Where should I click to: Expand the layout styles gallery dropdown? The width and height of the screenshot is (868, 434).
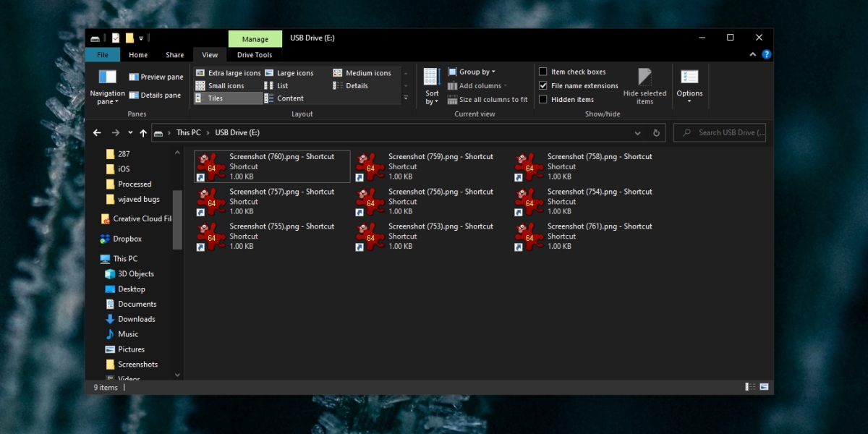405,98
